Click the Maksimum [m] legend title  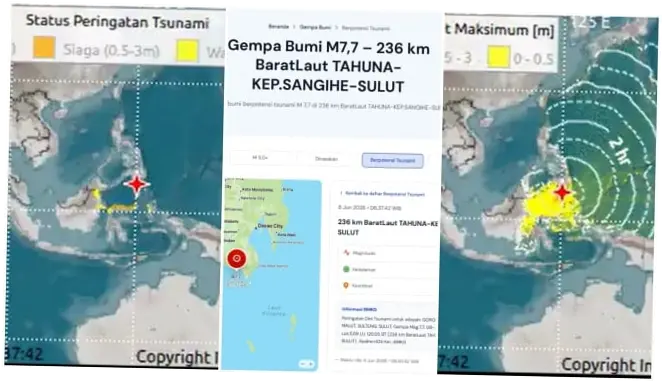coord(504,30)
